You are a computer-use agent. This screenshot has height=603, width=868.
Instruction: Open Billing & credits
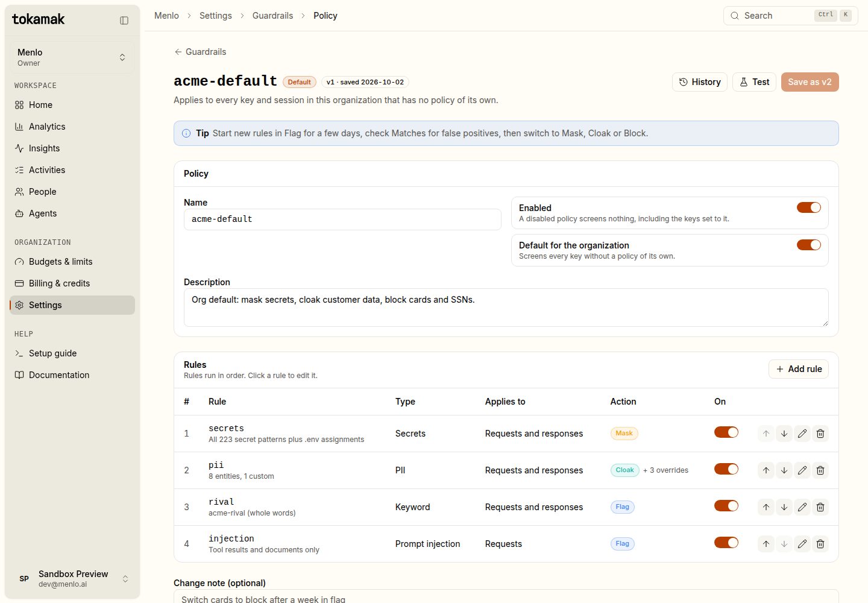(x=72, y=283)
